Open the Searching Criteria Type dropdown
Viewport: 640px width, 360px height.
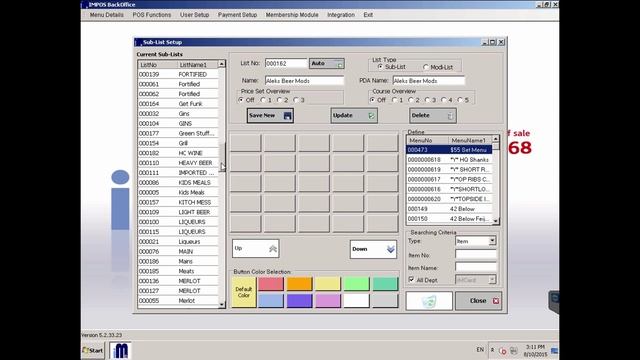(492, 241)
